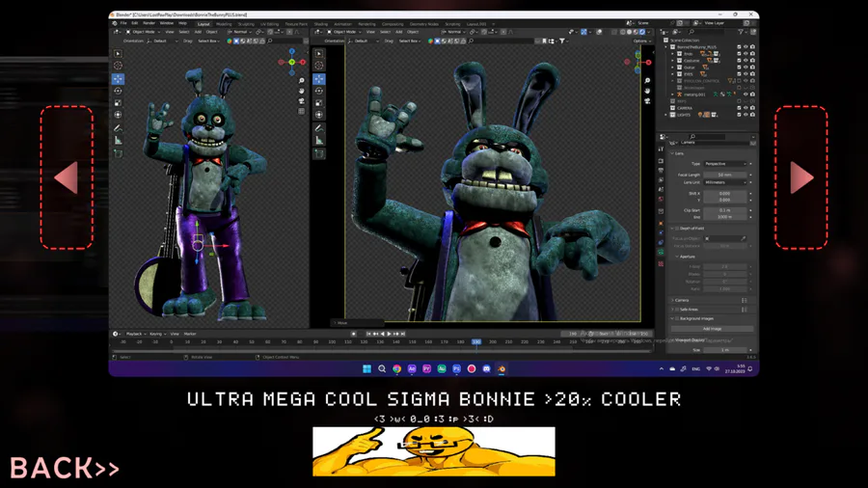Activate the Measure tool in left viewport
The image size is (868, 488).
point(118,141)
